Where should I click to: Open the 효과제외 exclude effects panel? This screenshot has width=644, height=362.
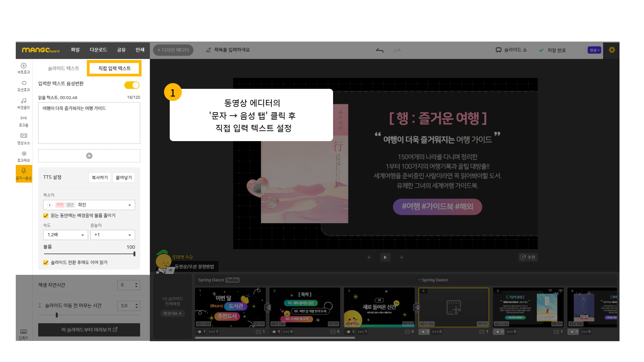[23, 157]
